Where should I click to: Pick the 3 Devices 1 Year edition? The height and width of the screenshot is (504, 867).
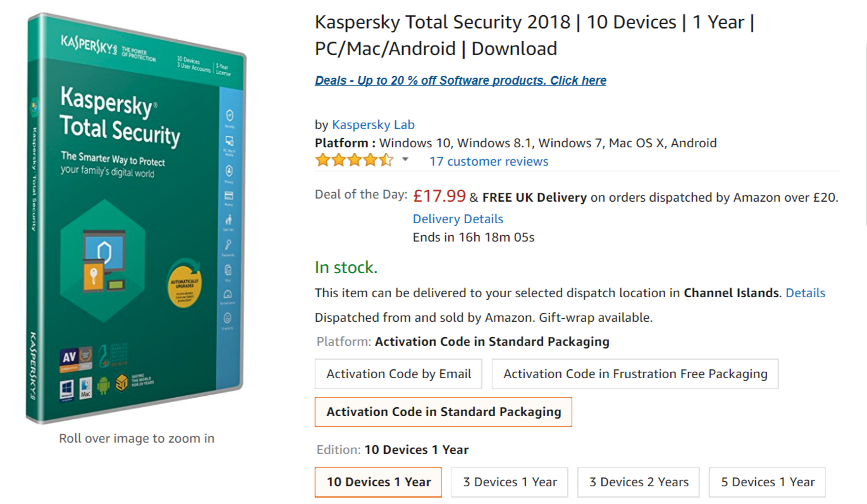(510, 482)
